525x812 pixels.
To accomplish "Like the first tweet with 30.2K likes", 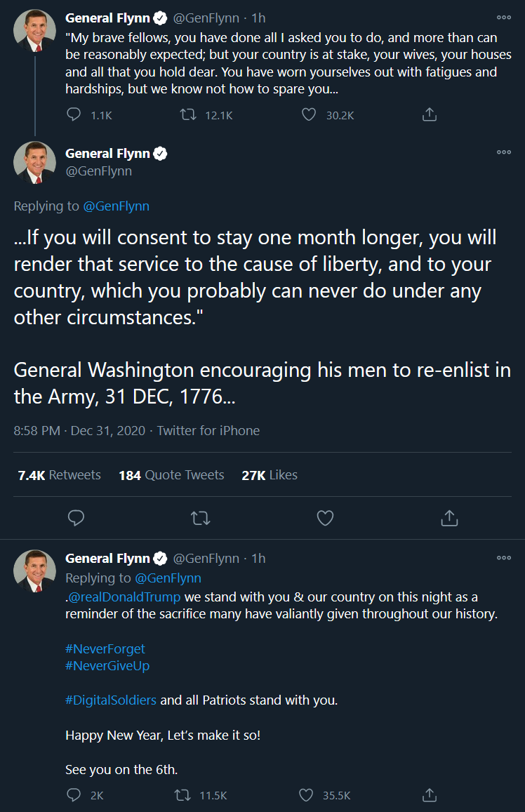I will (x=309, y=114).
